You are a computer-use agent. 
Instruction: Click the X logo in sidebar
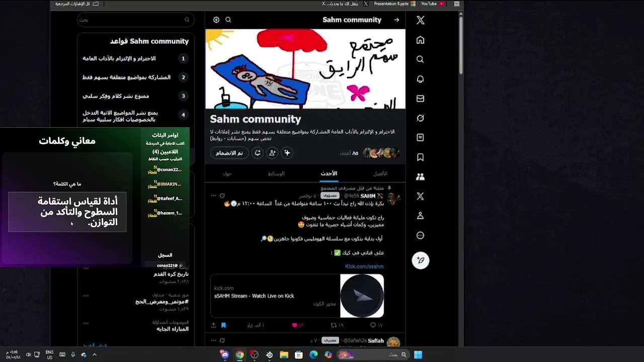coord(421,20)
